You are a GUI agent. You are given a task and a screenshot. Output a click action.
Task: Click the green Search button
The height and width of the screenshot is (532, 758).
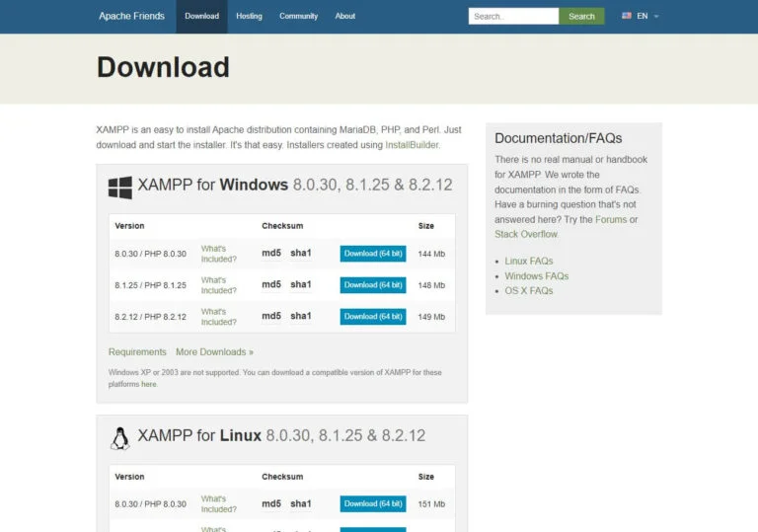click(581, 17)
